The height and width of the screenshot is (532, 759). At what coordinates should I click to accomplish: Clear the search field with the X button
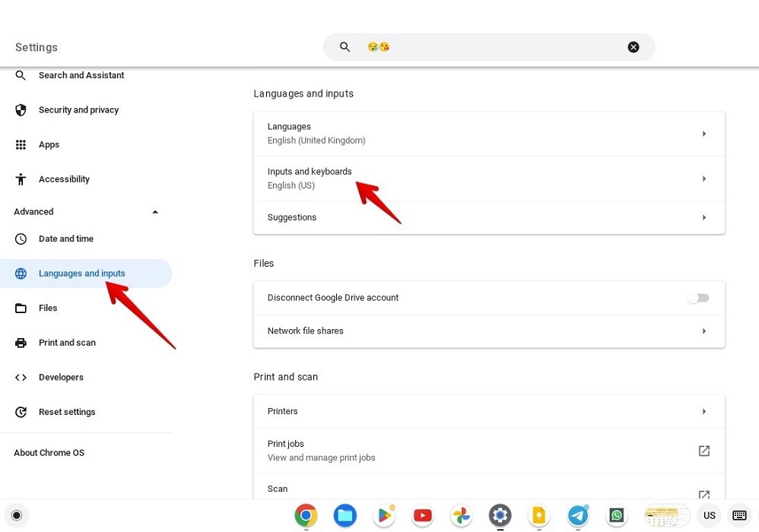coord(634,46)
